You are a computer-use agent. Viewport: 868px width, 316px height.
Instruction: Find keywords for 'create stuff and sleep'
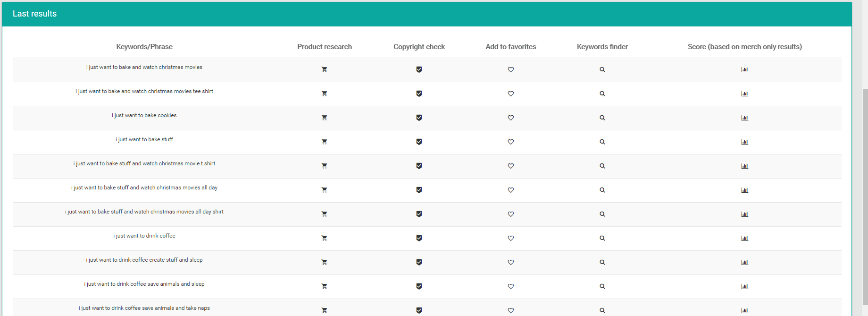(x=602, y=262)
